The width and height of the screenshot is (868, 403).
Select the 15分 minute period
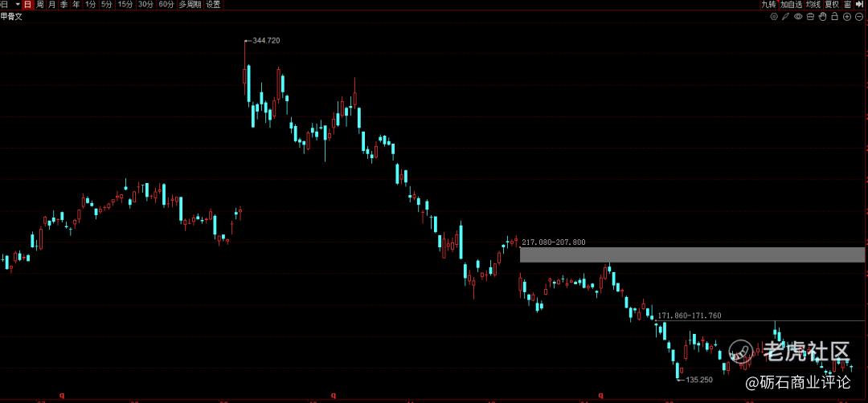pos(125,5)
